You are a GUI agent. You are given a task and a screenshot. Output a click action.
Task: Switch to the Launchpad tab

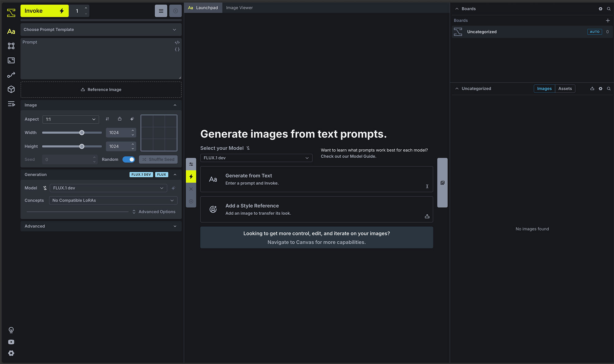click(203, 8)
